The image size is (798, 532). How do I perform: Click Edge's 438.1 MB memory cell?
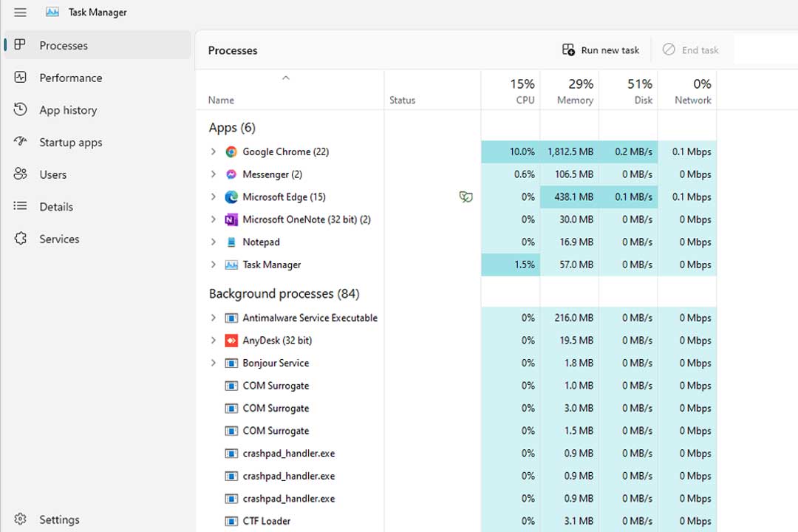(x=570, y=197)
